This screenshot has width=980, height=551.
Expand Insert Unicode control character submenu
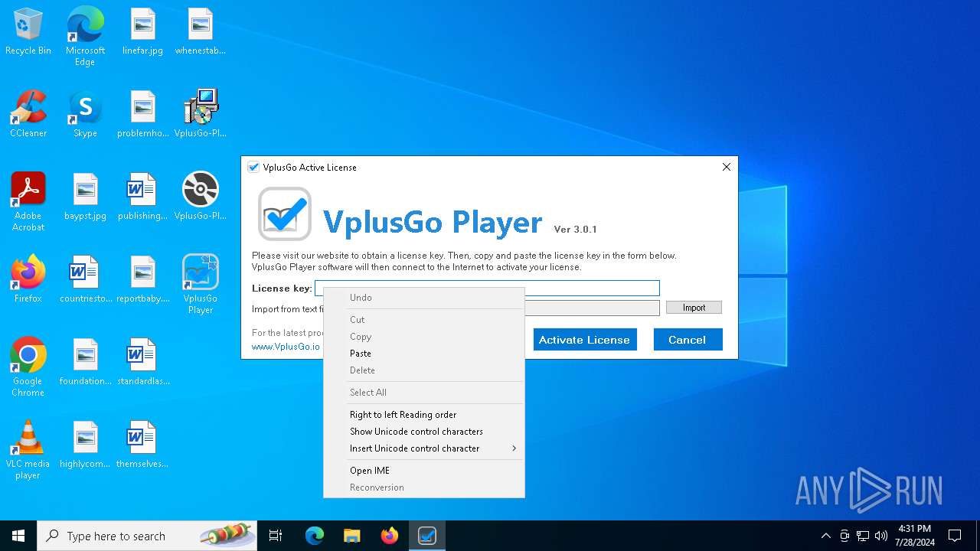(x=424, y=448)
